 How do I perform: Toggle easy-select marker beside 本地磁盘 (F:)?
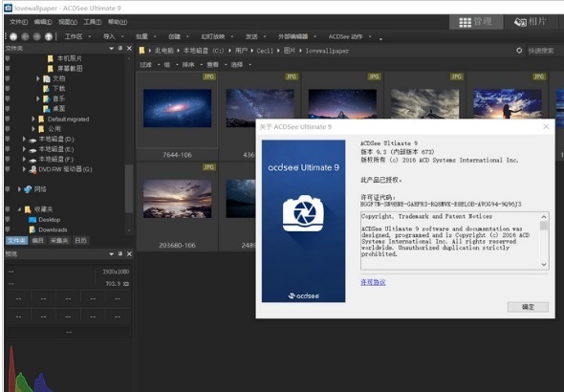click(8, 159)
